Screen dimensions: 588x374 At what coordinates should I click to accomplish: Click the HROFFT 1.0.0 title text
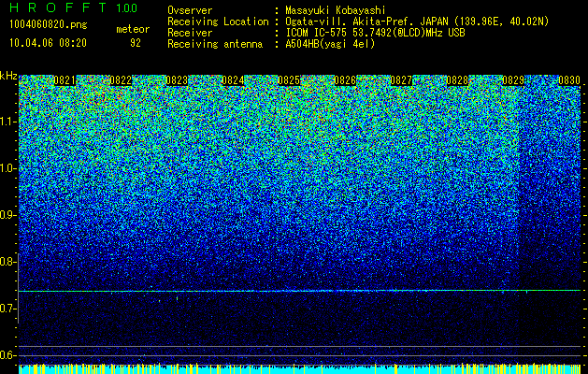click(x=74, y=7)
